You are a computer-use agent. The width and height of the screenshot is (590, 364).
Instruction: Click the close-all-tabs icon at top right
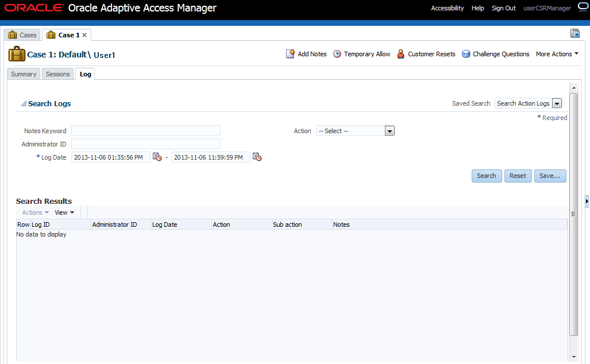click(x=575, y=33)
